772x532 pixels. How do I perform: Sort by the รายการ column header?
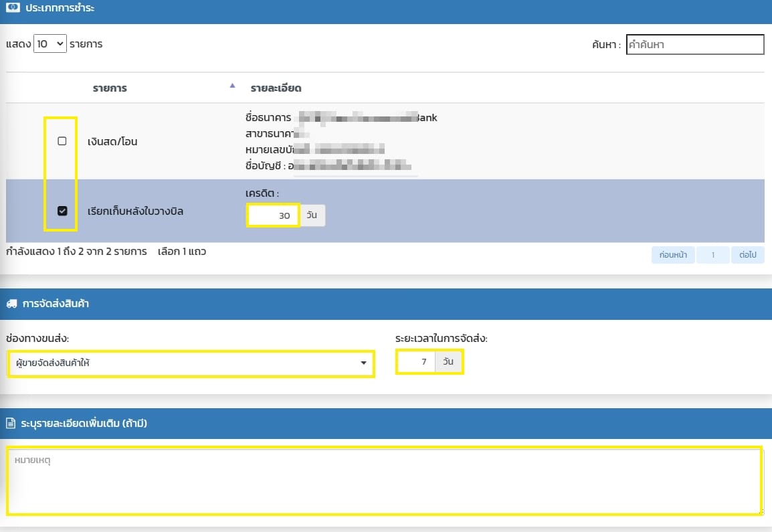[x=110, y=88]
